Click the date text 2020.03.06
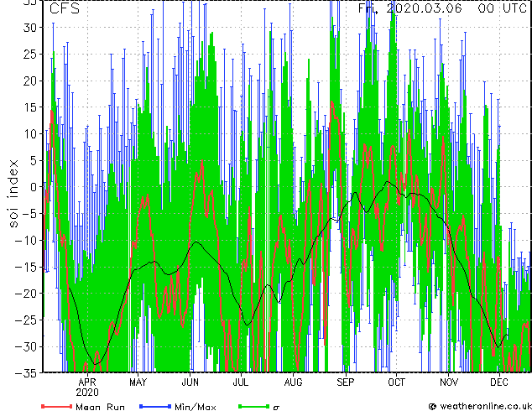This screenshot has width=532, height=411. (424, 8)
